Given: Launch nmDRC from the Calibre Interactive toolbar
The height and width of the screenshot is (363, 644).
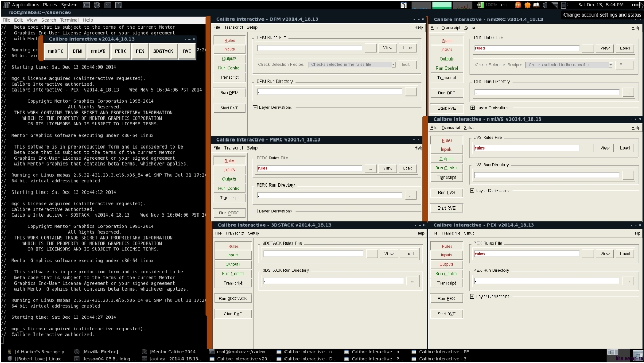Looking at the screenshot, I should pos(55,51).
